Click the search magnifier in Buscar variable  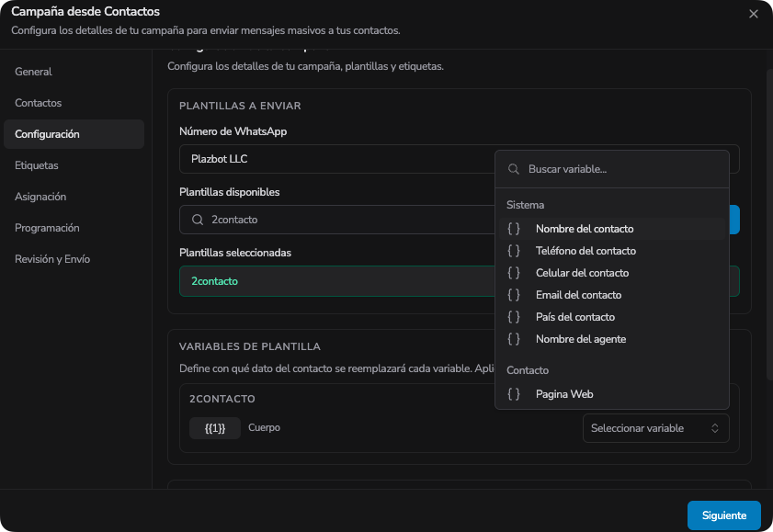click(513, 169)
